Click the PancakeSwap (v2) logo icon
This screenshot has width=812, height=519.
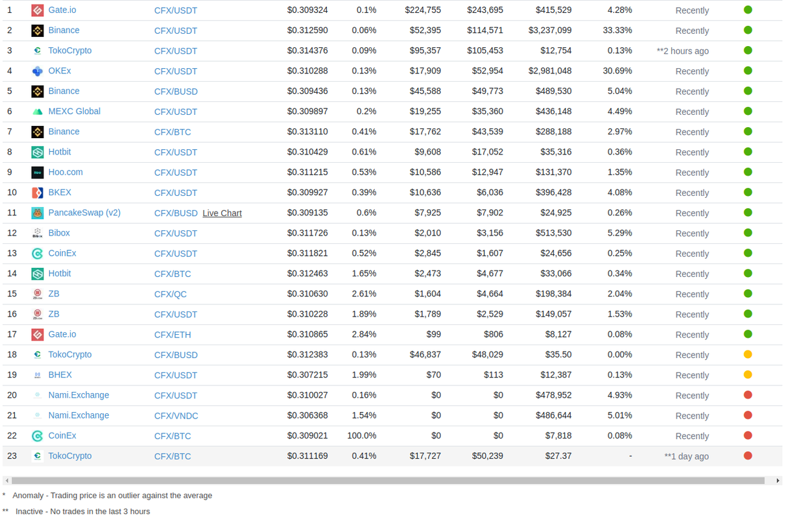click(38, 213)
